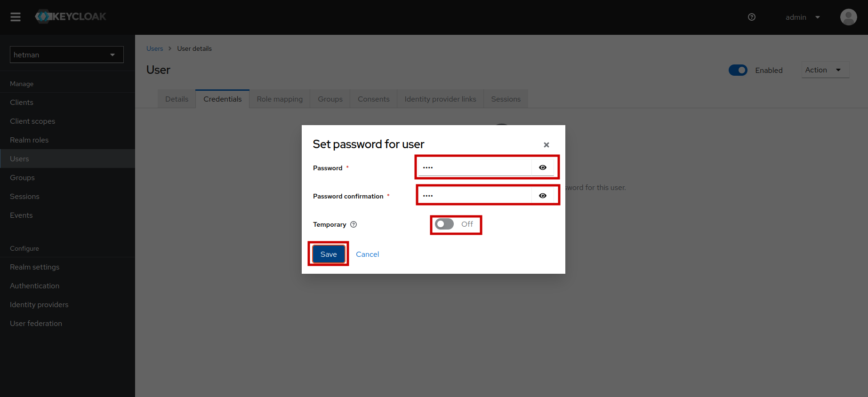868x397 pixels.
Task: Show the Password using the eye icon
Action: pos(542,167)
